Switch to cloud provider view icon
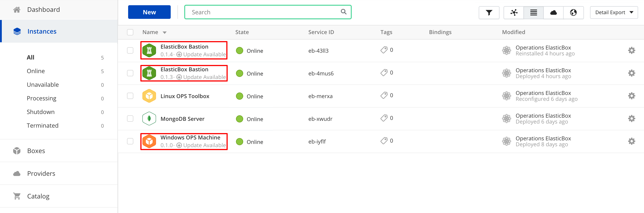Screen dimensions: 644x213 [x=553, y=12]
